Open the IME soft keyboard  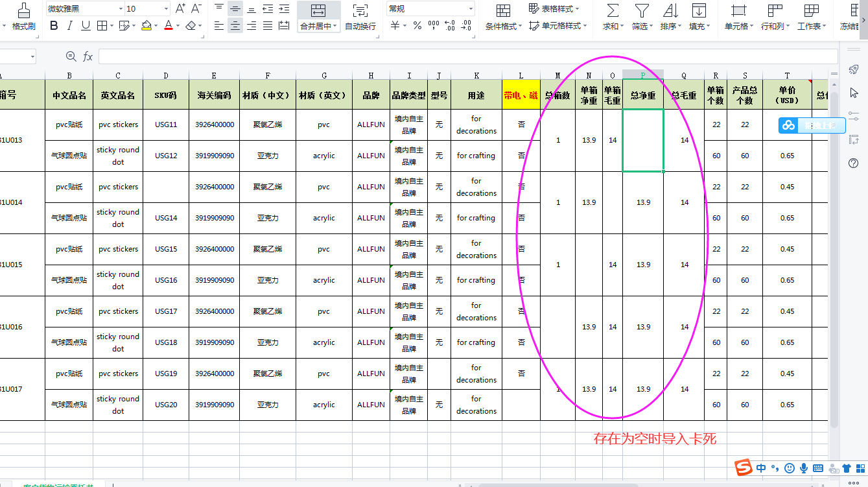818,468
